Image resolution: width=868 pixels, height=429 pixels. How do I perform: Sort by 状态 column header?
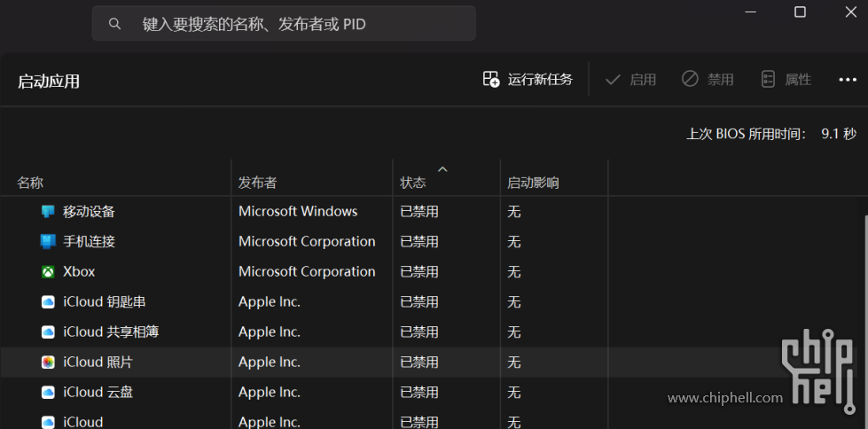[413, 183]
